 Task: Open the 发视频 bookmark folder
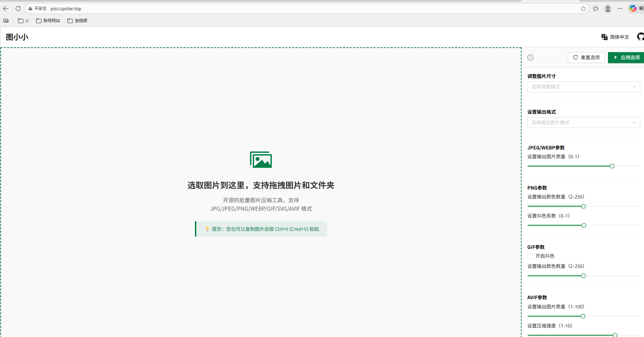[x=77, y=21]
